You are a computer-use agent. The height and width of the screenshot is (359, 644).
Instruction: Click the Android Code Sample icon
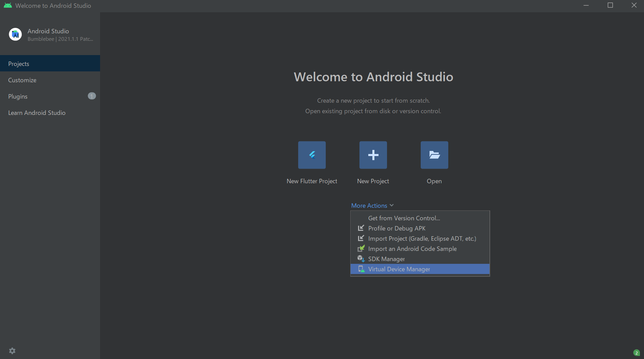pyautogui.click(x=361, y=249)
